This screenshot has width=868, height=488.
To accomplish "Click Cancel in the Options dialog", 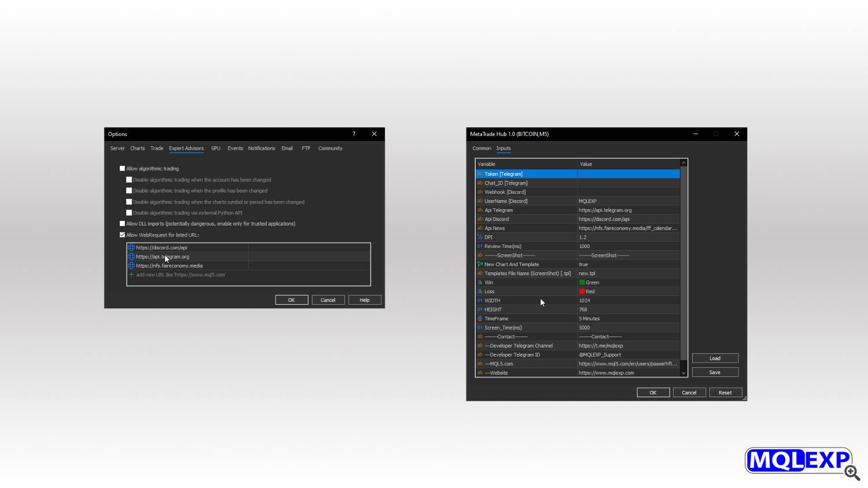I will [x=328, y=300].
